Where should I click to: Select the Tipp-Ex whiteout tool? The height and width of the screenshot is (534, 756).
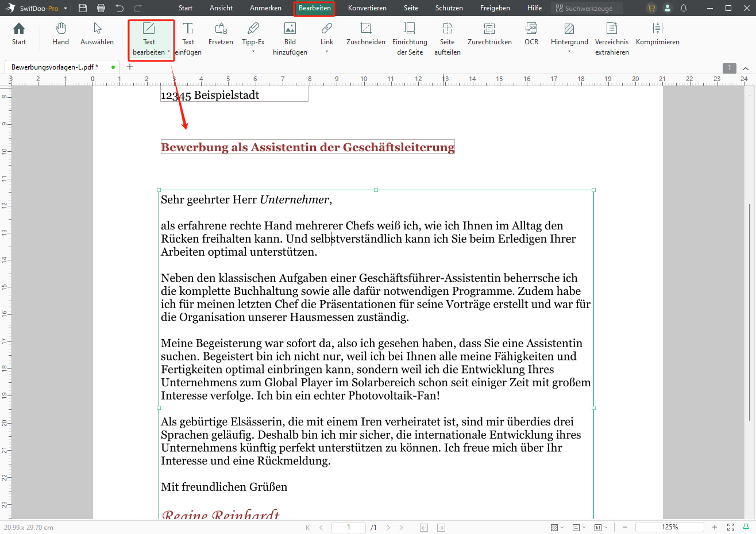tap(253, 34)
